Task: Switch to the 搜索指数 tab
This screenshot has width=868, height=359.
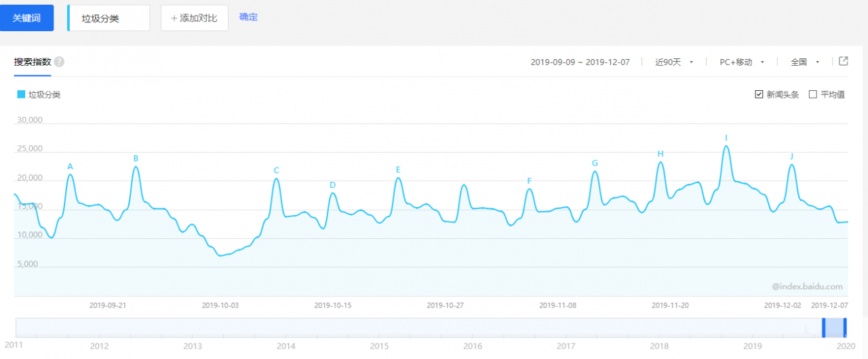Action: 33,62
